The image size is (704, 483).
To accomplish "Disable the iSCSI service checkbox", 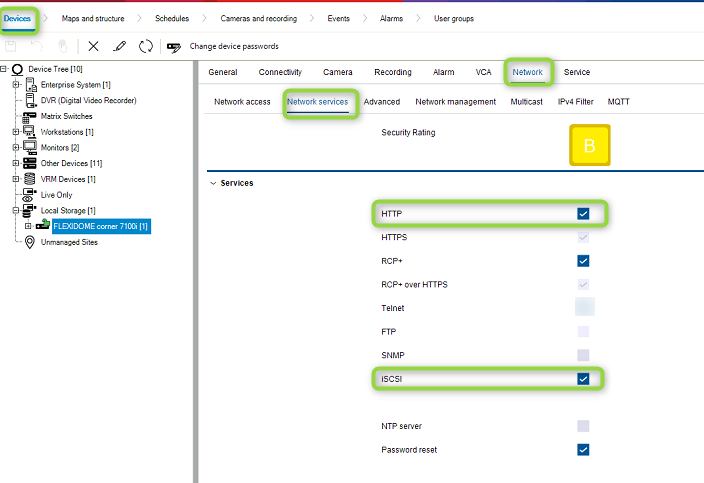I will [583, 379].
